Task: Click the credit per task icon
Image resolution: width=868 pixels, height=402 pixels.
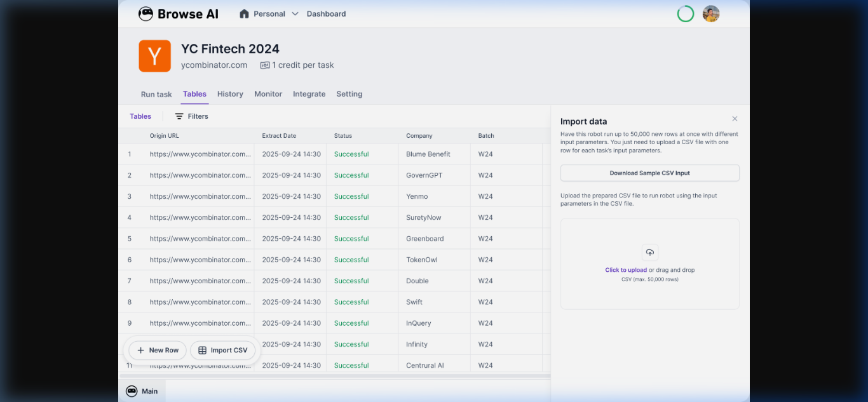Action: (x=265, y=65)
